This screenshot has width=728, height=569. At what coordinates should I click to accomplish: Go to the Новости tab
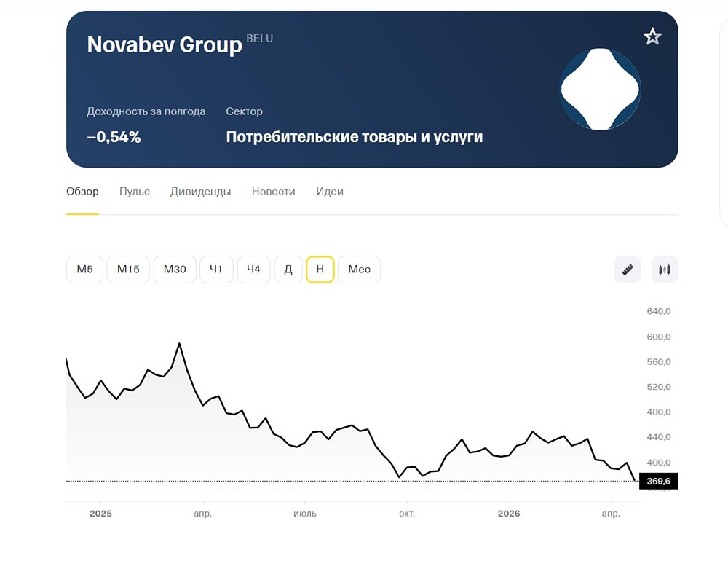point(274,192)
